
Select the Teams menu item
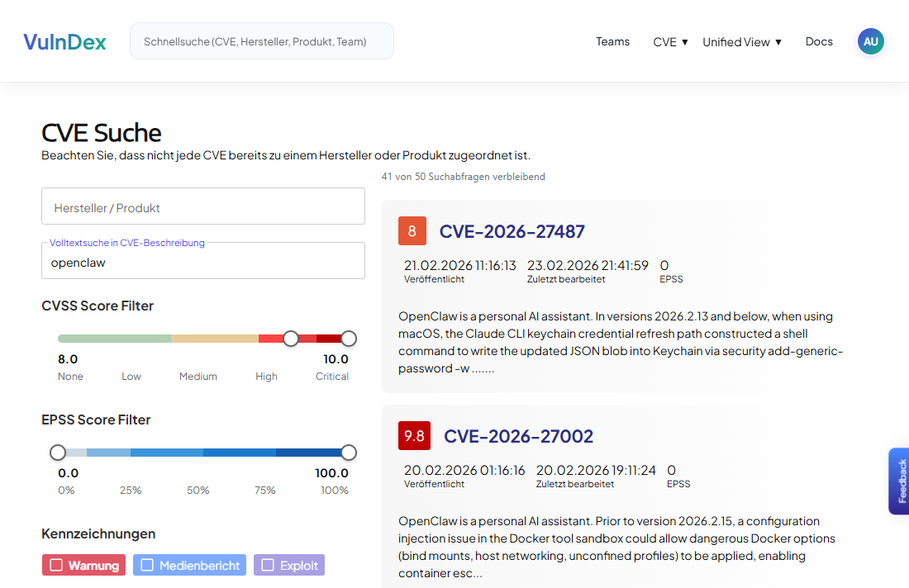(612, 41)
